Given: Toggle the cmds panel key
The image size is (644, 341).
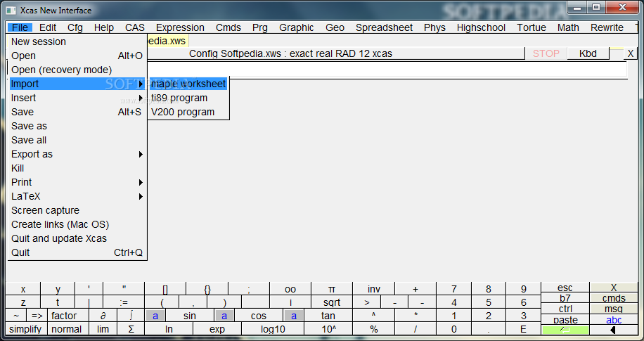Looking at the screenshot, I should click(614, 298).
